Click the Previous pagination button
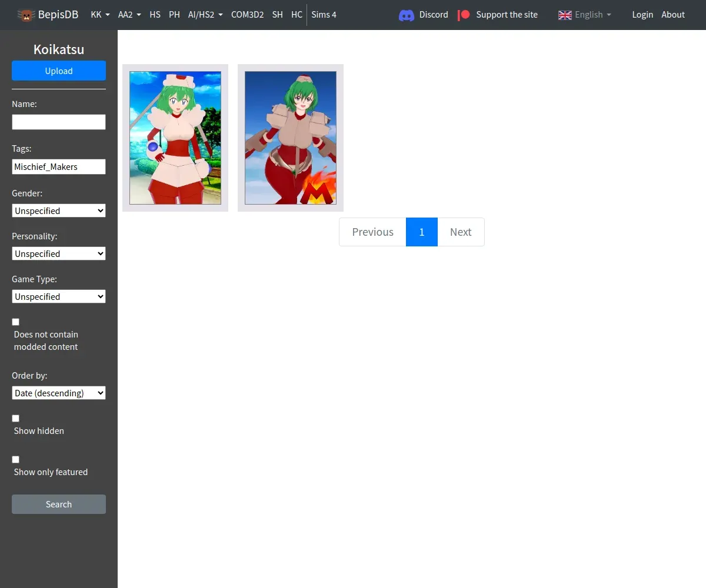The height and width of the screenshot is (588, 706). click(372, 232)
